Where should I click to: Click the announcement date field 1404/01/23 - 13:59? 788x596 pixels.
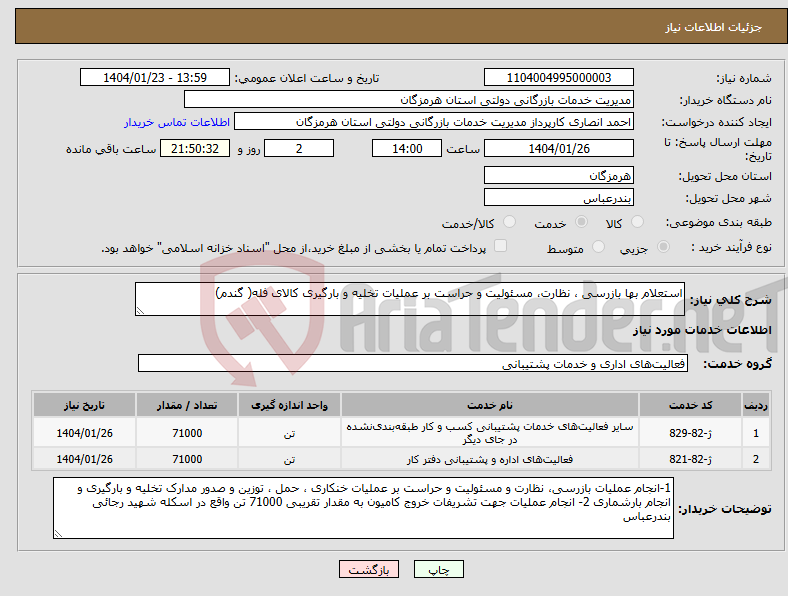(x=155, y=77)
